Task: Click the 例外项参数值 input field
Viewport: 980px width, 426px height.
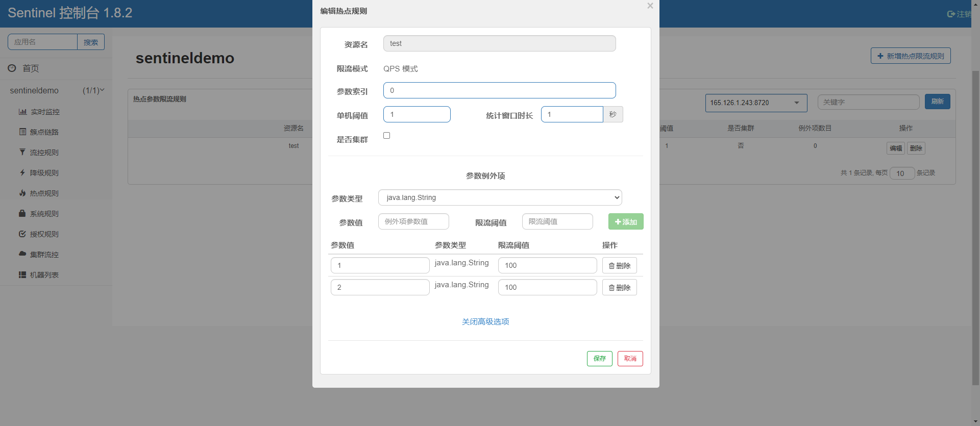Action: coord(413,221)
